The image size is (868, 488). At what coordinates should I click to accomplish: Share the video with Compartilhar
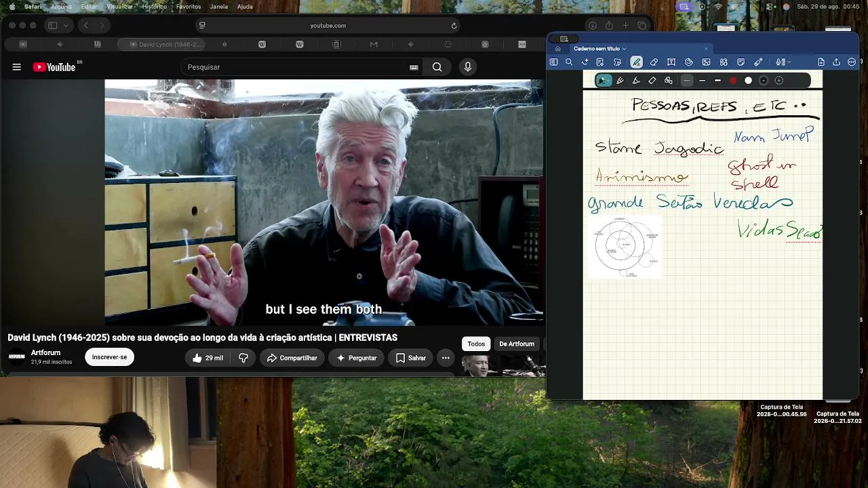(x=292, y=358)
